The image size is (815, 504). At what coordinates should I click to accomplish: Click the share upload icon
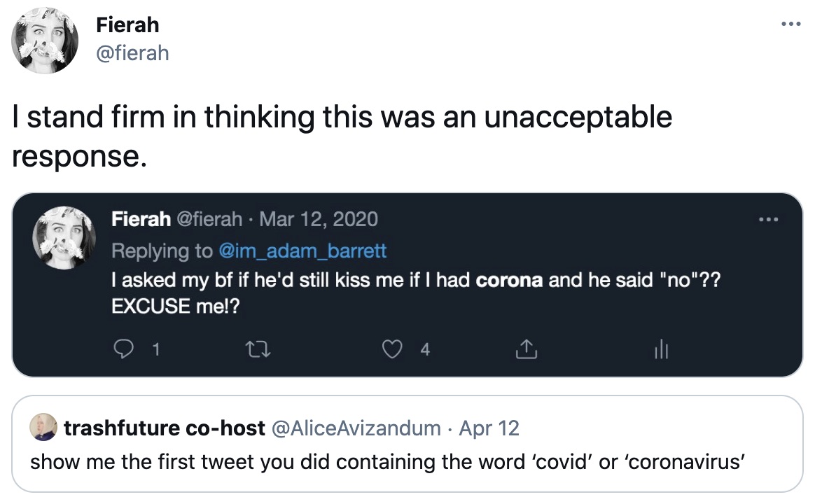[x=526, y=349]
